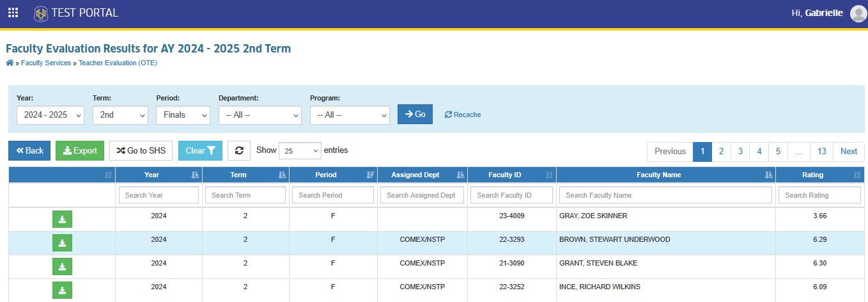Expand the Program dropdown

350,115
